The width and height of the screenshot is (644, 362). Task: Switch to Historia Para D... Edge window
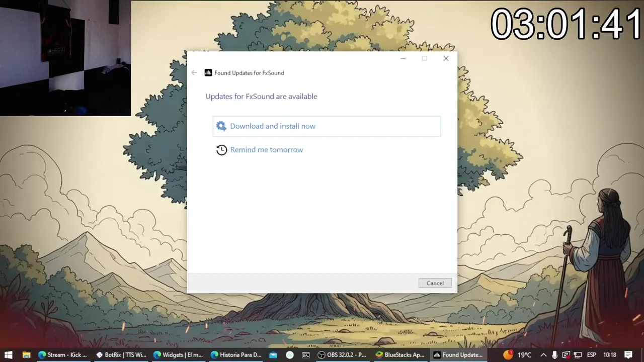pos(236,355)
